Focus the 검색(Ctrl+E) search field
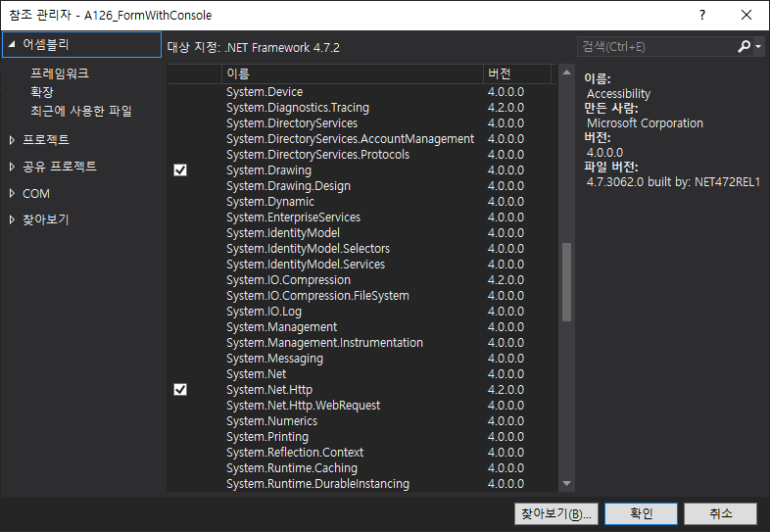Viewport: 770px width, 532px height. tap(655, 47)
